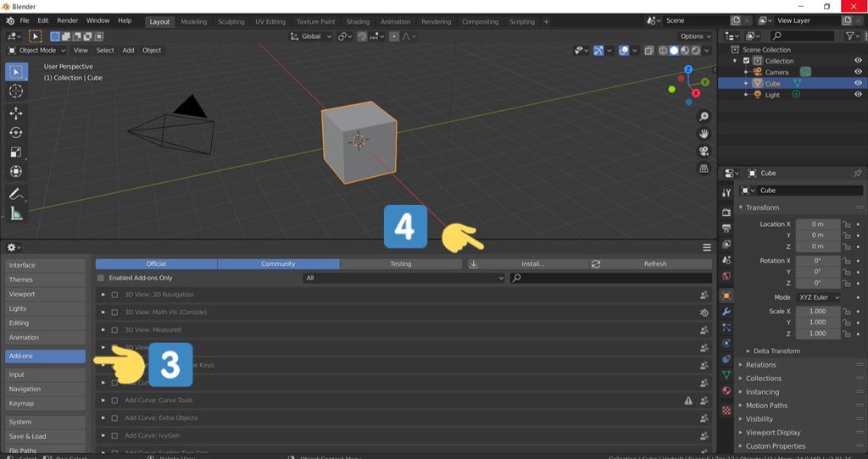Toggle X-ray view icon
This screenshot has width=868, height=459.
648,50
